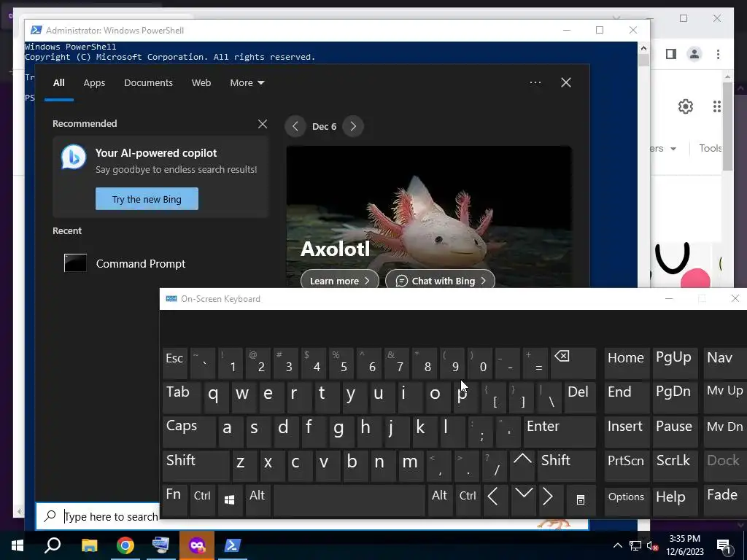Click the Enter key on keyboard
The height and width of the screenshot is (560, 747).
(560, 432)
